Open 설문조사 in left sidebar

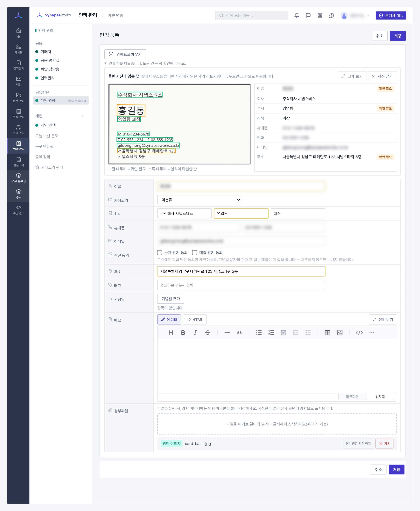[x=18, y=162]
